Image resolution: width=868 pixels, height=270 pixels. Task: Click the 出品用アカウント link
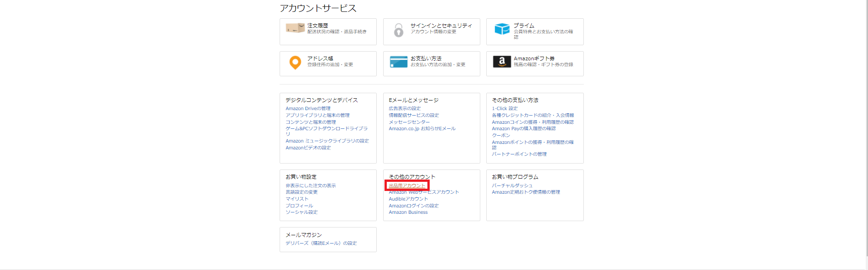tap(407, 186)
